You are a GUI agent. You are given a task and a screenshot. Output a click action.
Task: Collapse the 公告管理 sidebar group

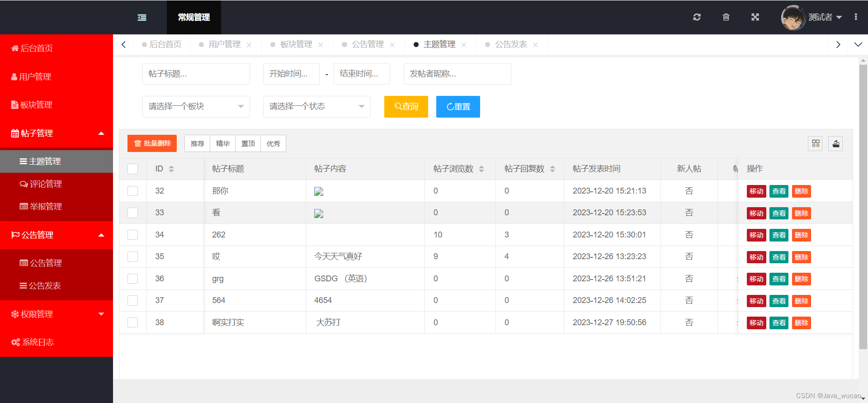[x=57, y=235]
